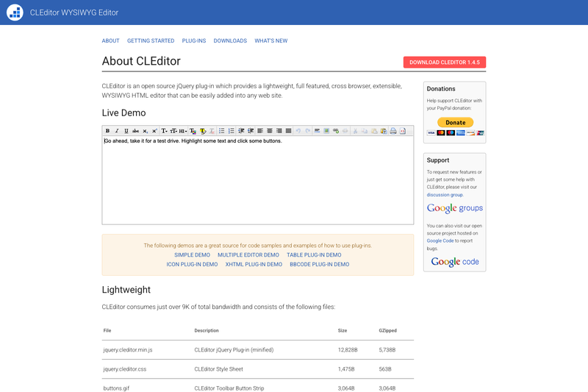Click the copy icon
The image size is (588, 392).
pyautogui.click(x=365, y=131)
